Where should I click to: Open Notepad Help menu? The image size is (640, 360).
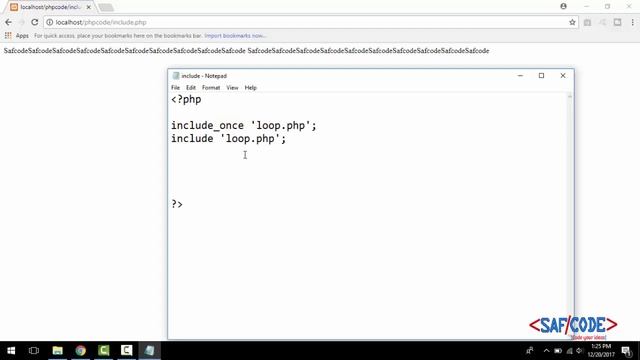point(250,88)
